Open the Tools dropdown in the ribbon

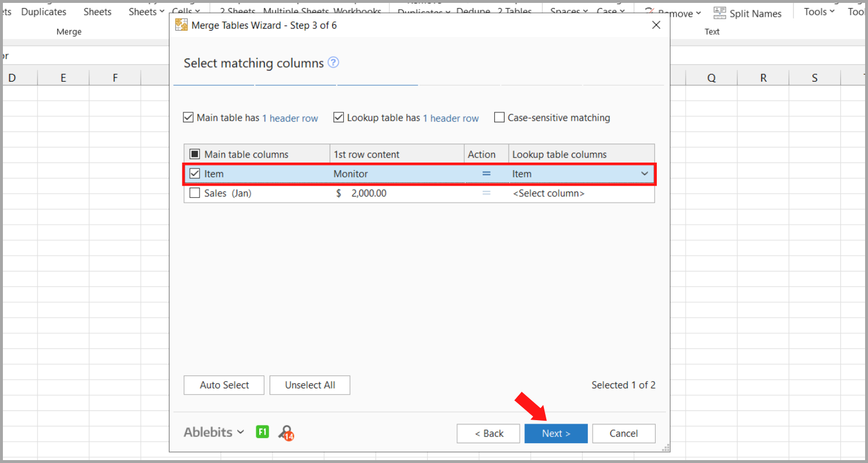[819, 12]
